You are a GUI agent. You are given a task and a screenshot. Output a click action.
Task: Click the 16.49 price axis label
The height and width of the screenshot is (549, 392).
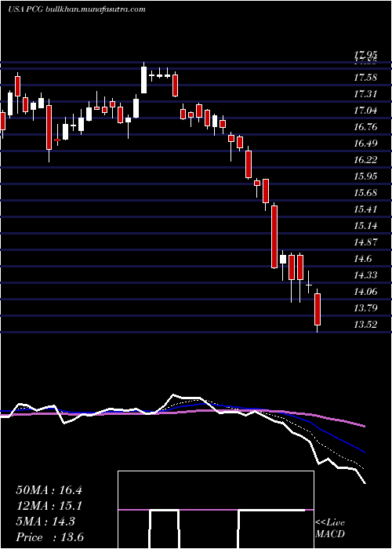point(365,144)
